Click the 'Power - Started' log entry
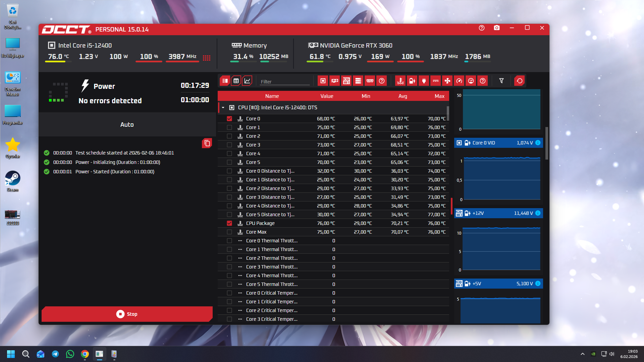 (x=115, y=172)
